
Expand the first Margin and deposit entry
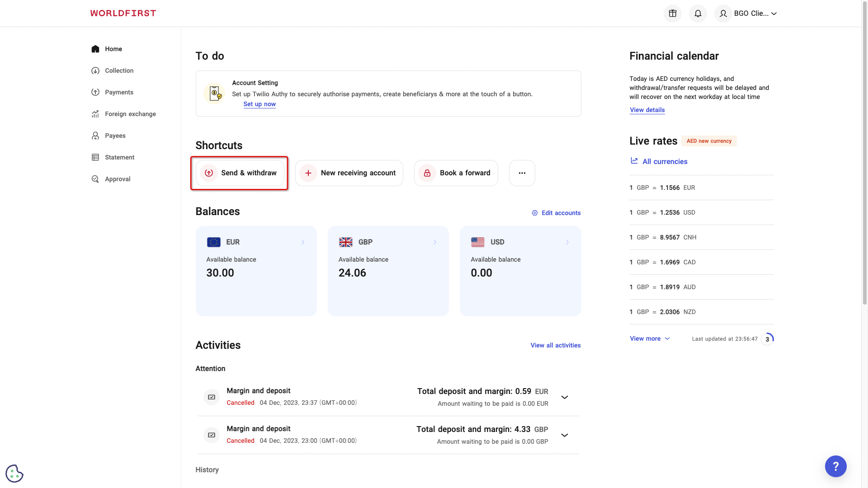(x=564, y=397)
